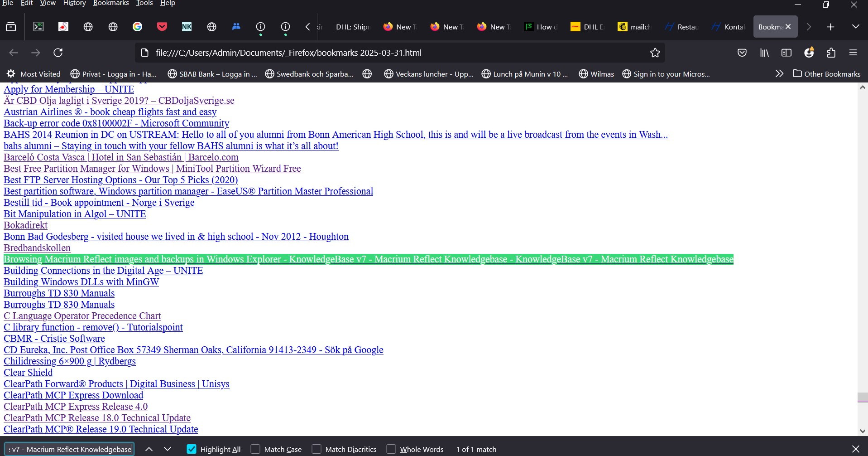868x456 pixels.
Task: Open the pinned Pocket tab
Action: (162, 27)
